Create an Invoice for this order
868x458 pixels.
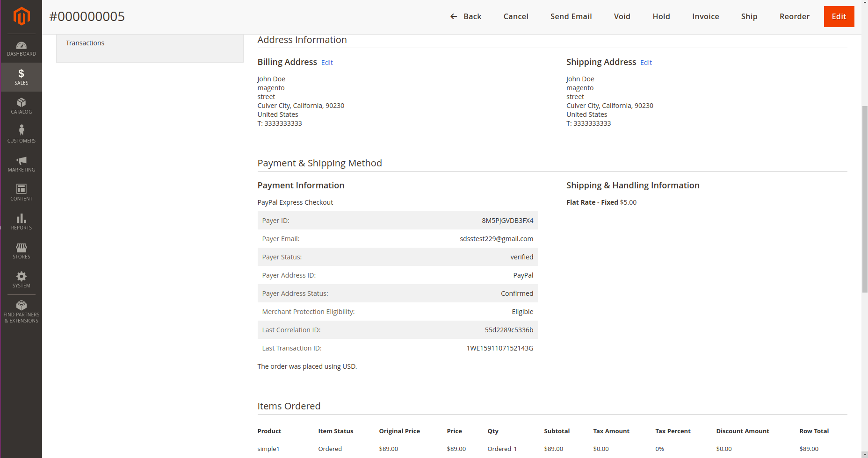click(x=705, y=16)
